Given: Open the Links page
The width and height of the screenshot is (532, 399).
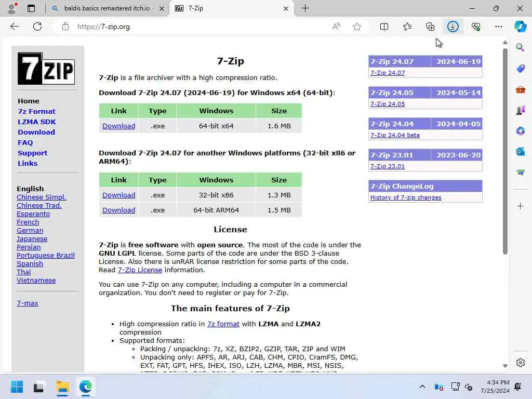Looking at the screenshot, I should pyautogui.click(x=28, y=163).
